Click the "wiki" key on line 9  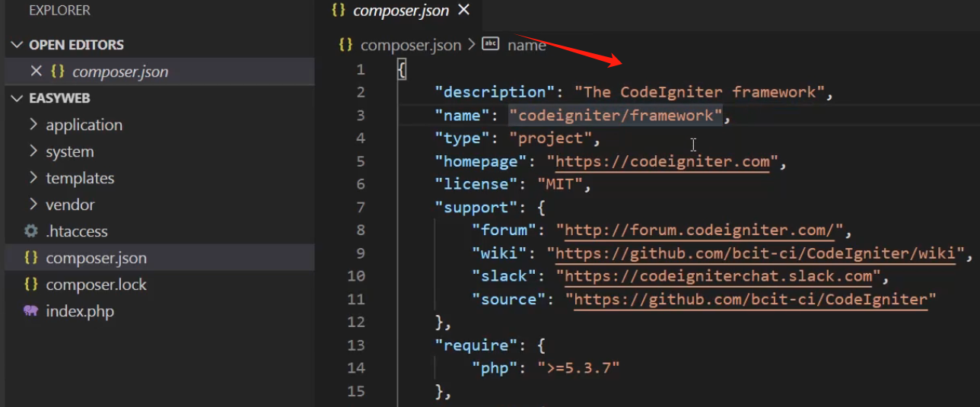[x=499, y=253]
